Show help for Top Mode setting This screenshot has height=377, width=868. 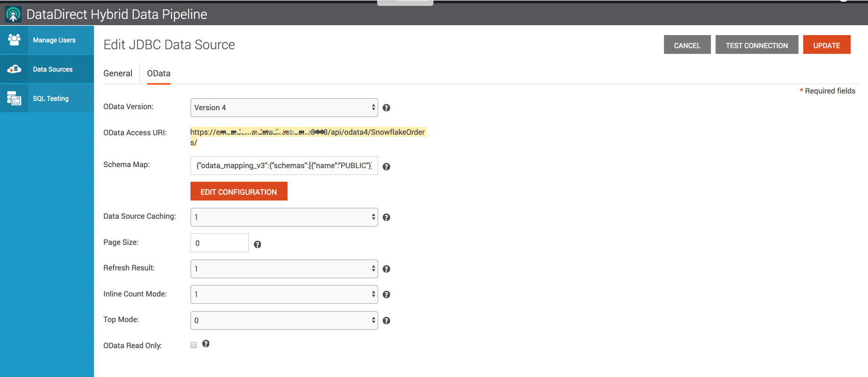(386, 321)
